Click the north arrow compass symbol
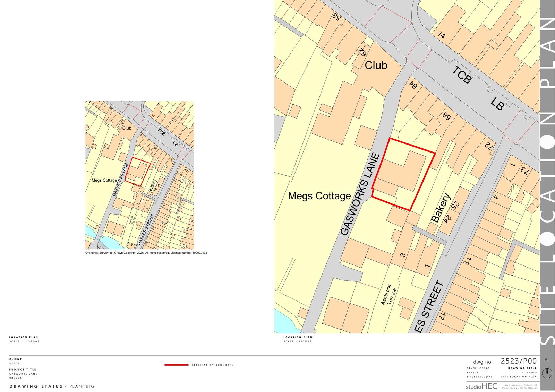Viewport: 555px width, 392px height. (547, 373)
